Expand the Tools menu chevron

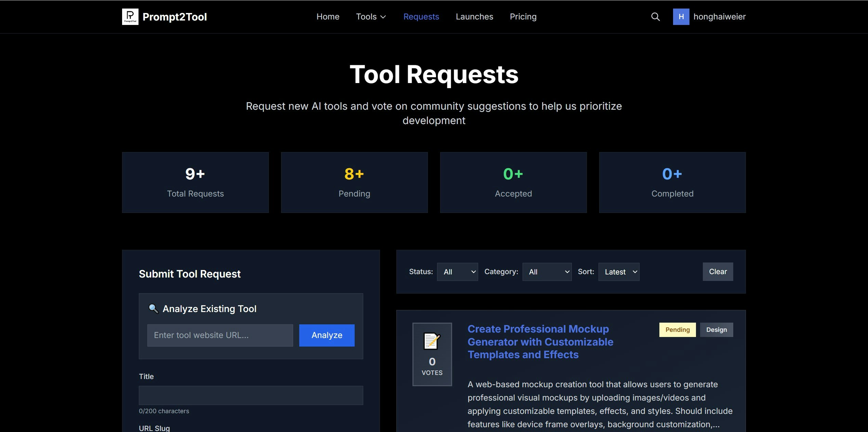[383, 17]
